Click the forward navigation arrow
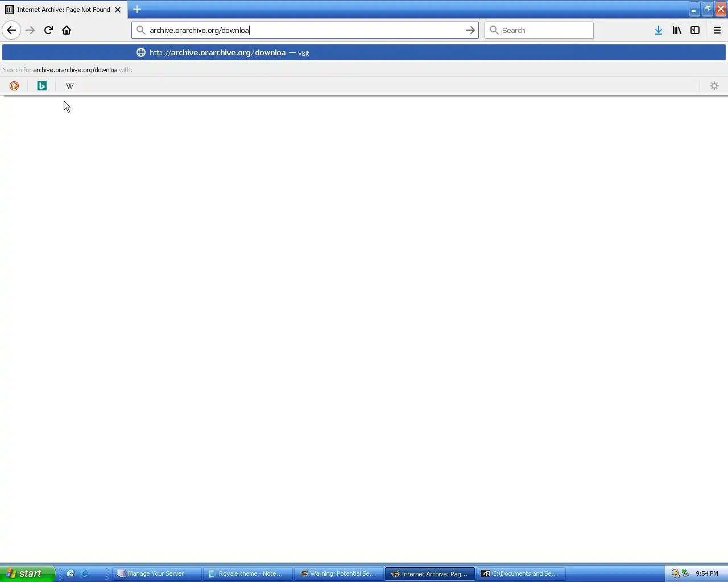Viewport: 728px width, 582px height. click(x=31, y=30)
